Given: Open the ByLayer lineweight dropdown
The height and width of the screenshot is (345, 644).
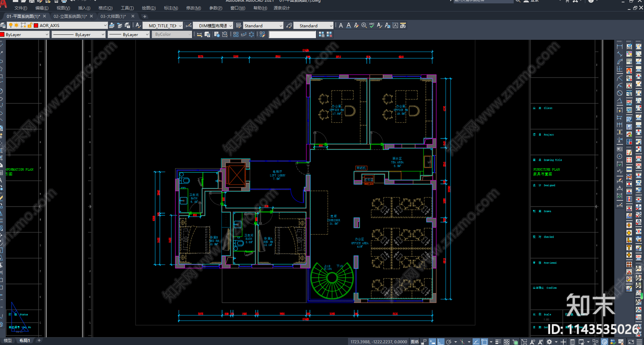Looking at the screenshot, I should (147, 35).
